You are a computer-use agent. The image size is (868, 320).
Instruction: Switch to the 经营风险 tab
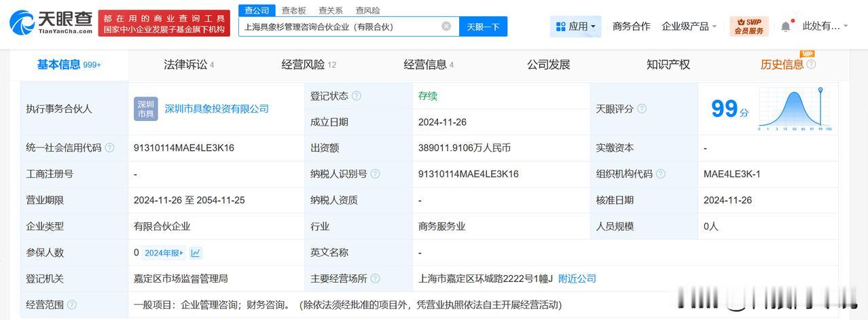(309, 65)
